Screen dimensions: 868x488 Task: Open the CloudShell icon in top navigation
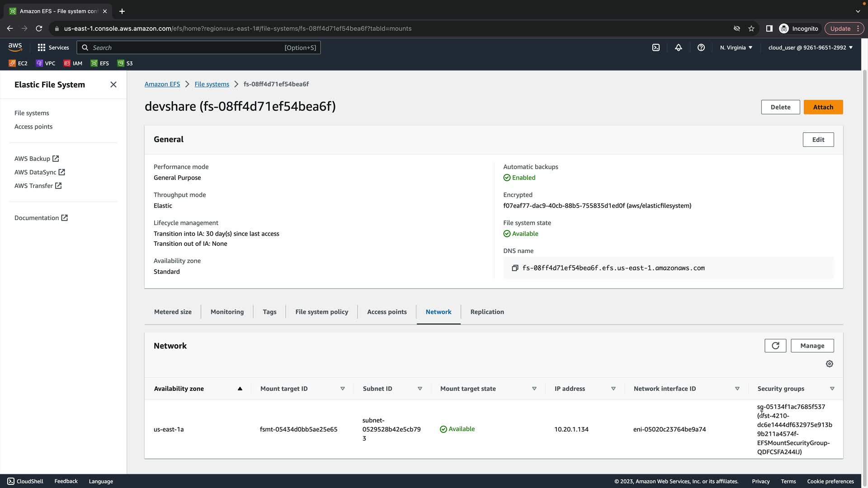point(656,47)
